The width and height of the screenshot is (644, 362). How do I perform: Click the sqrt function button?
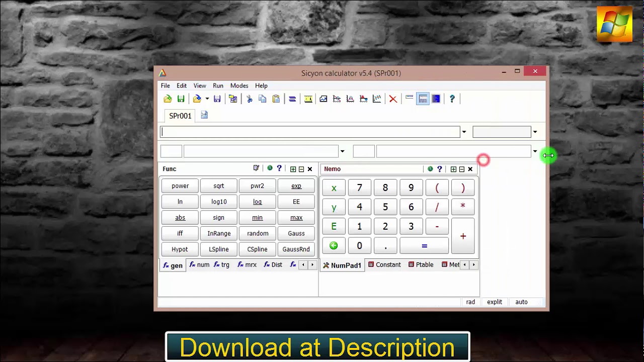click(219, 186)
